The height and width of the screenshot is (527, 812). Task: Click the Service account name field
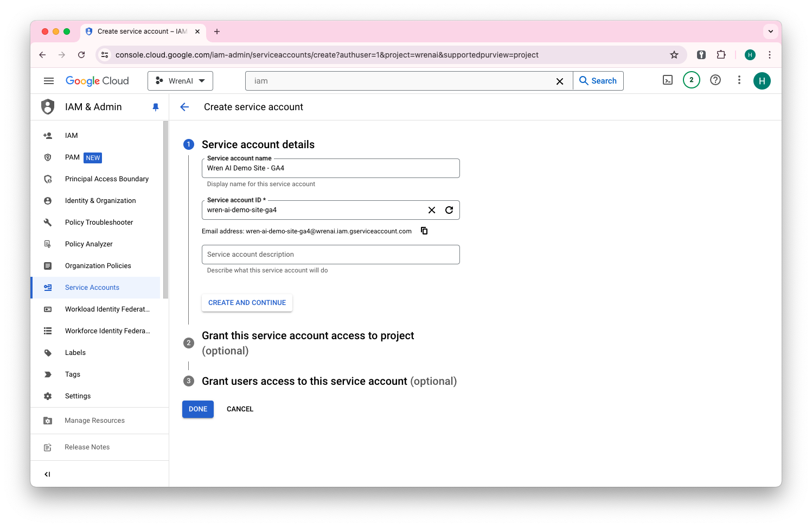[x=330, y=168]
